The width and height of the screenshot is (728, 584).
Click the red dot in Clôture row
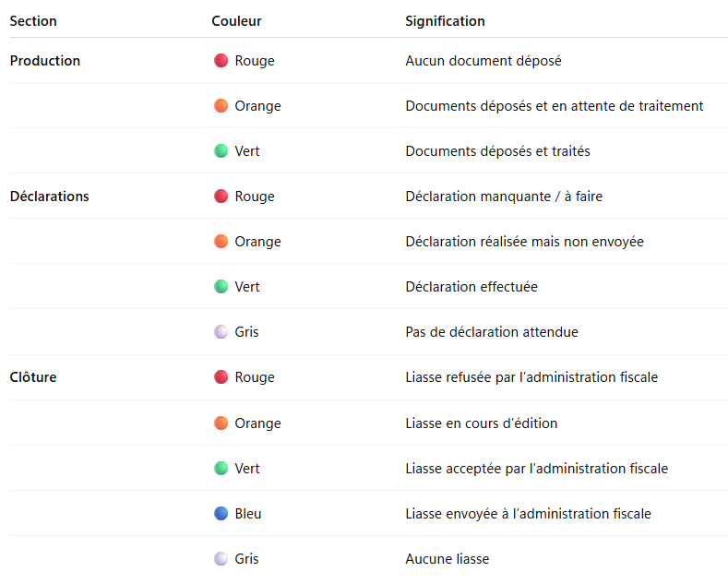click(221, 377)
